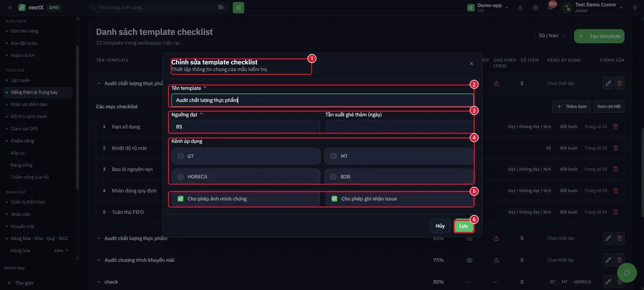Delete the Hạn sử dụng checklist item
This screenshot has height=290, width=644.
click(x=616, y=127)
